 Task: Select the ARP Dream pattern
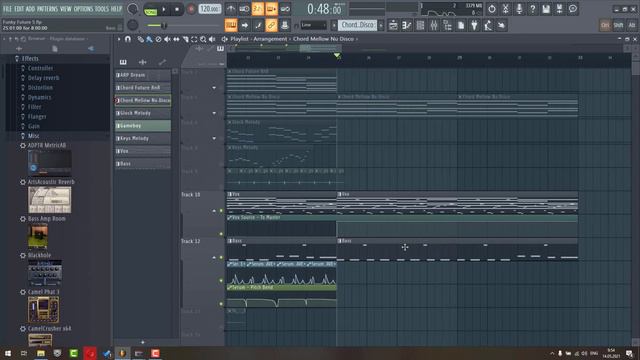pyautogui.click(x=143, y=75)
